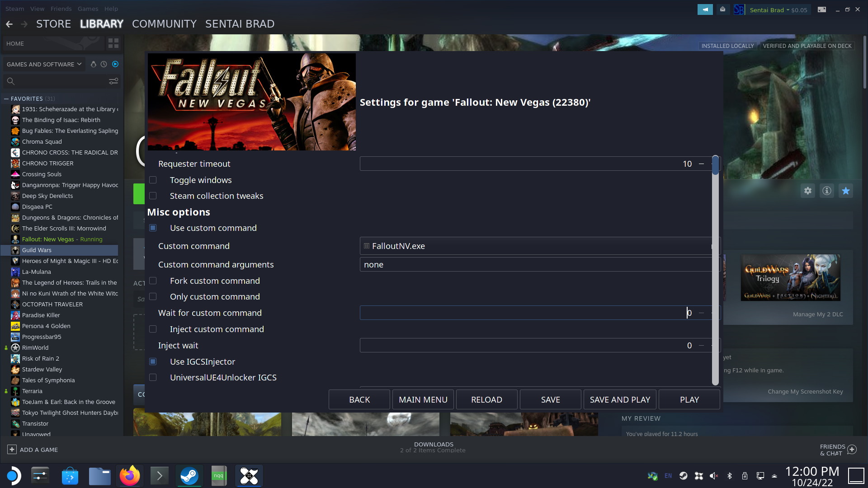Open the Games menu
This screenshot has width=868, height=488.
(88, 9)
